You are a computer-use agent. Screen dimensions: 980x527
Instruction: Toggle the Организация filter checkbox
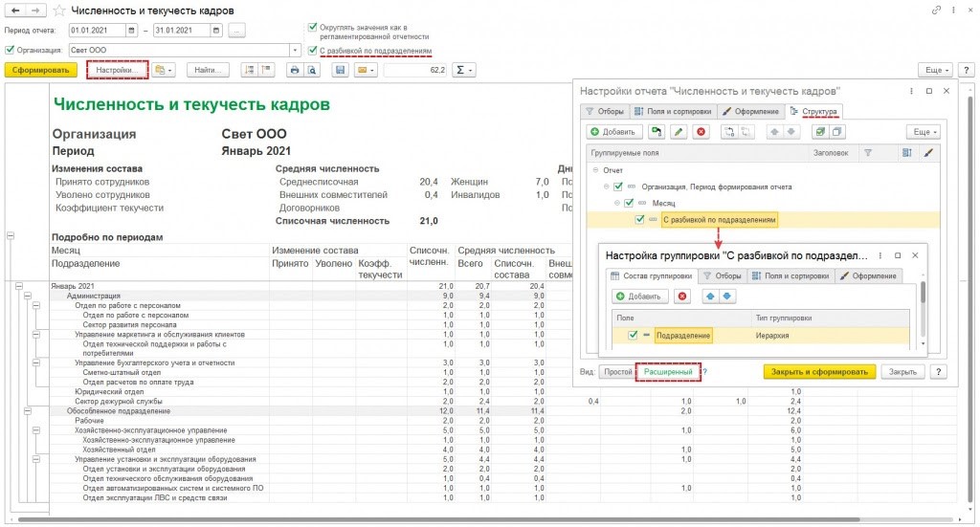coord(10,50)
